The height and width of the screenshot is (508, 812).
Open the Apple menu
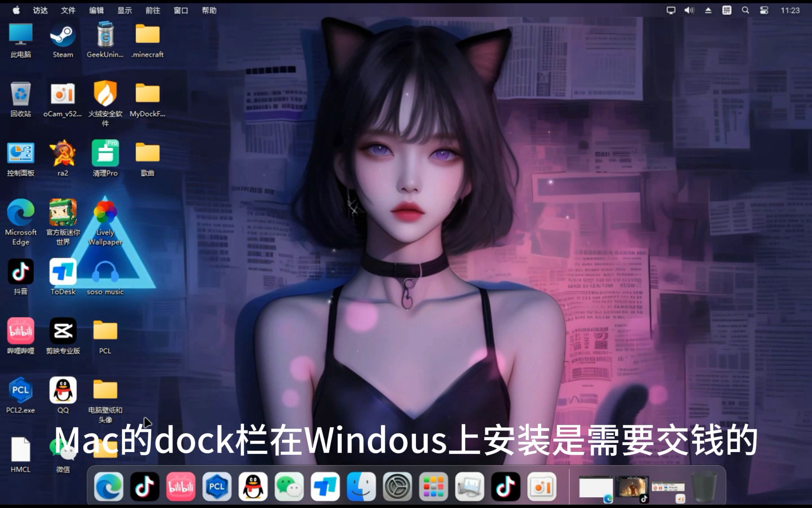16,9
